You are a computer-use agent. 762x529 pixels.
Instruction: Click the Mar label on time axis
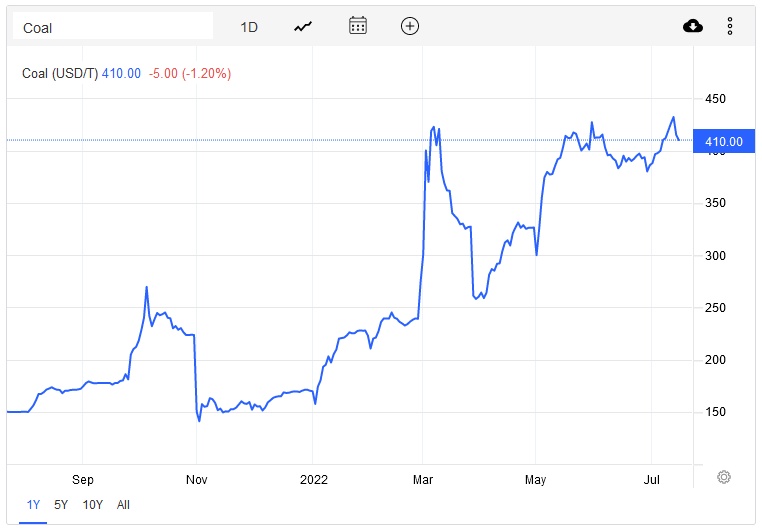[422, 478]
